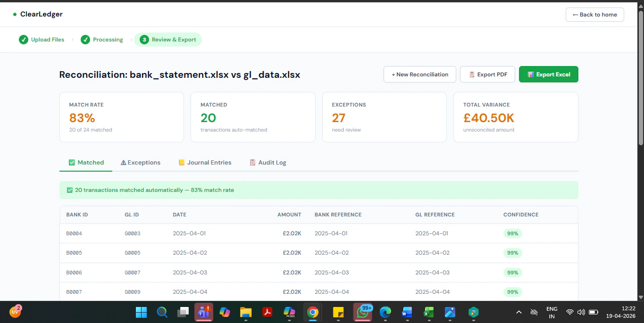This screenshot has height=323, width=644.
Task: Open Microsoft Teams from taskbar
Action: pyautogui.click(x=204, y=312)
